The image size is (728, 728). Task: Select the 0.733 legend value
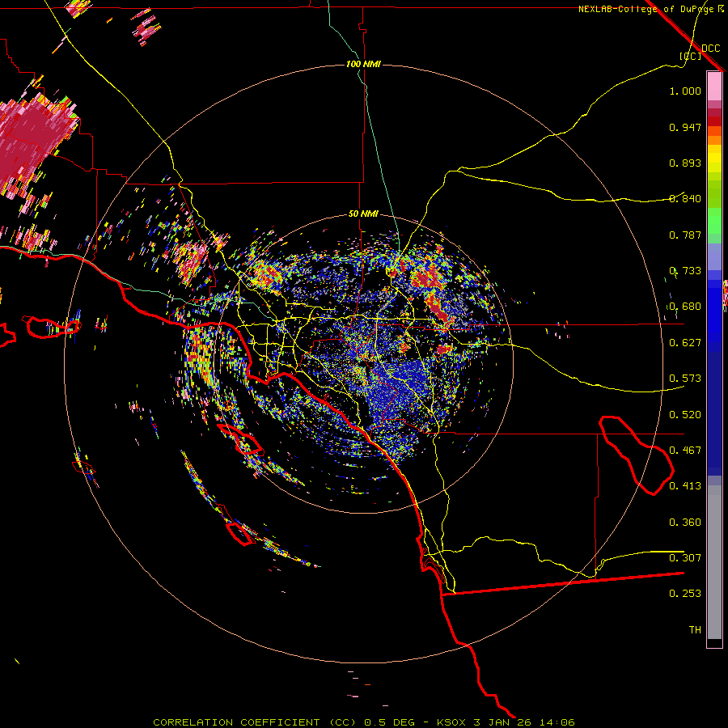coord(685,271)
